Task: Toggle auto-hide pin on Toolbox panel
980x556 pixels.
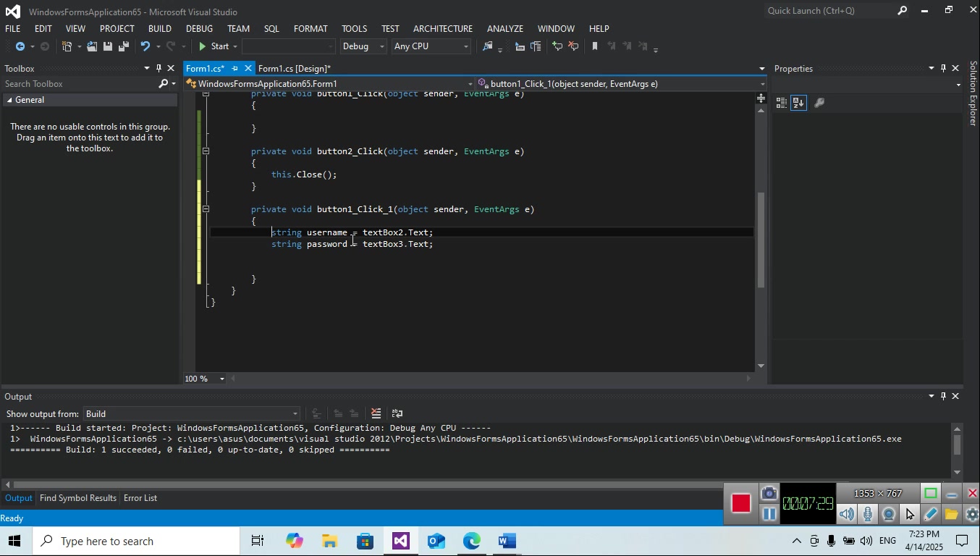Action: (x=159, y=69)
